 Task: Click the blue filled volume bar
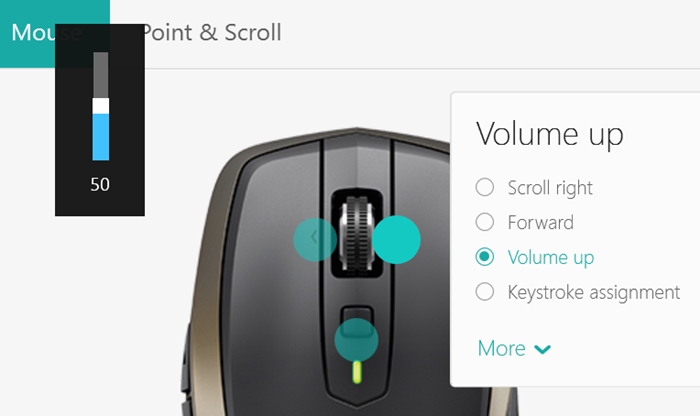coord(100,137)
